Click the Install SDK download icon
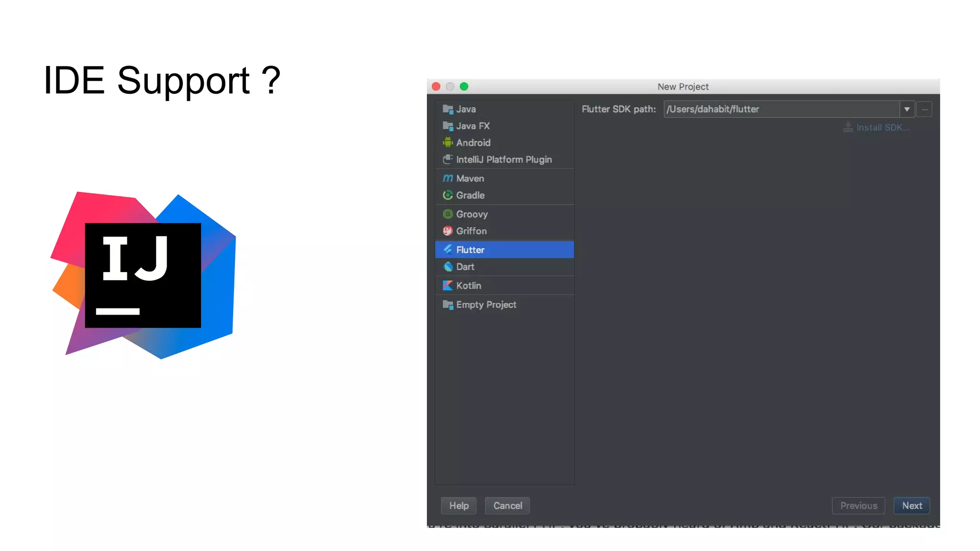The width and height of the screenshot is (980, 551). [848, 127]
